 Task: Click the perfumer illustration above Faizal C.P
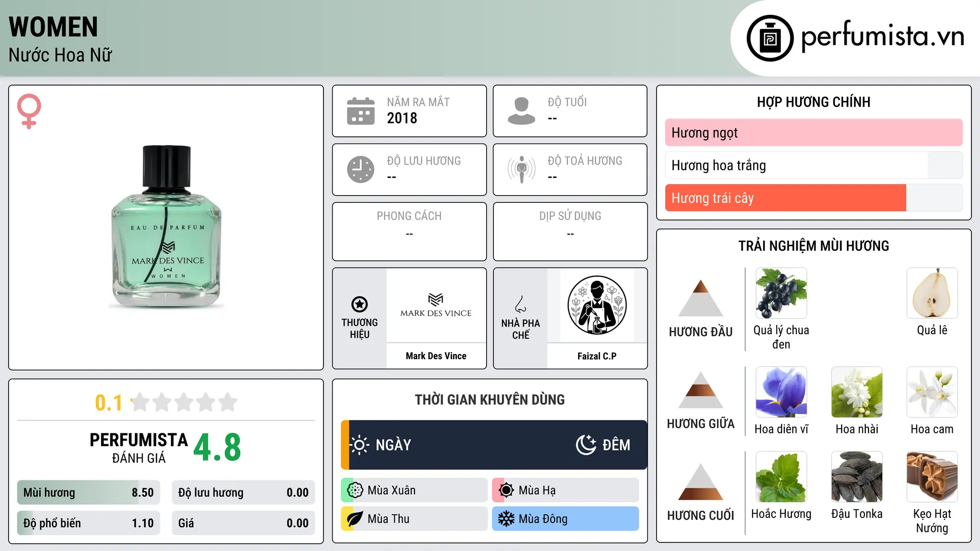[597, 305]
